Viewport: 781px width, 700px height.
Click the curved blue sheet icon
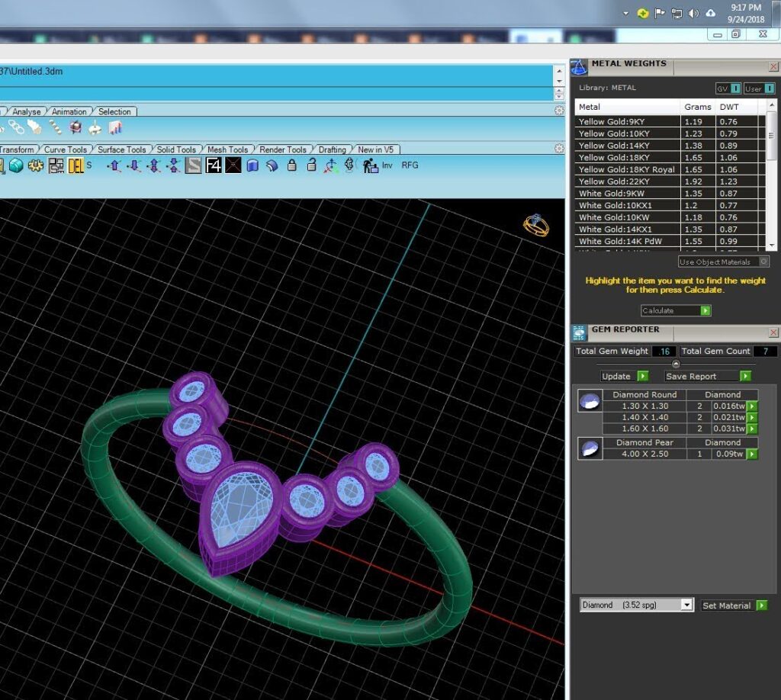pyautogui.click(x=272, y=165)
